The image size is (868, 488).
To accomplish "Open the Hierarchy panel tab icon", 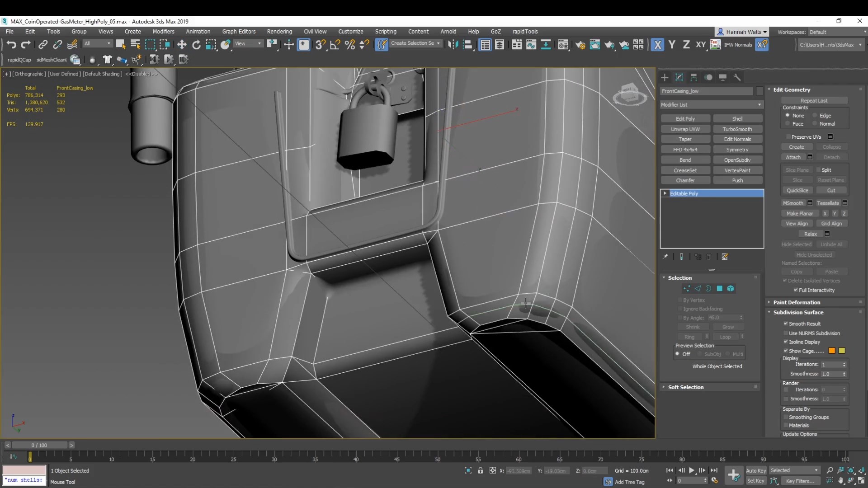I will click(x=694, y=77).
